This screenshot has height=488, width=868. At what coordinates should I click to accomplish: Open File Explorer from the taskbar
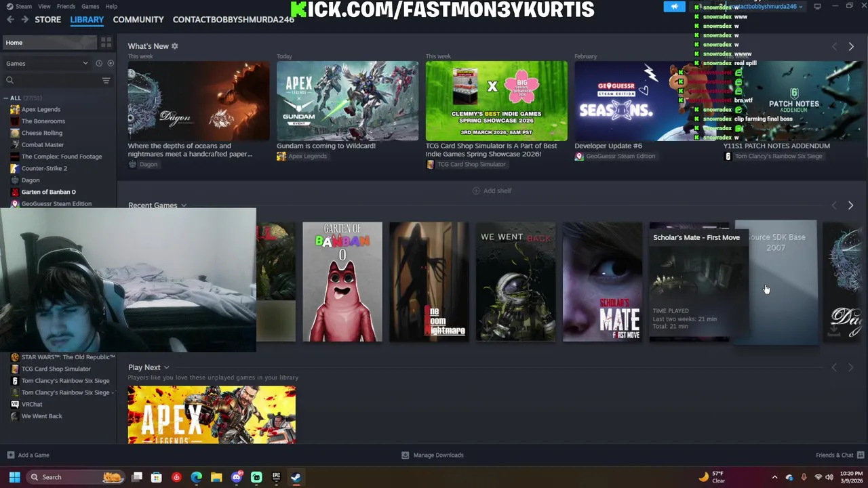(216, 477)
